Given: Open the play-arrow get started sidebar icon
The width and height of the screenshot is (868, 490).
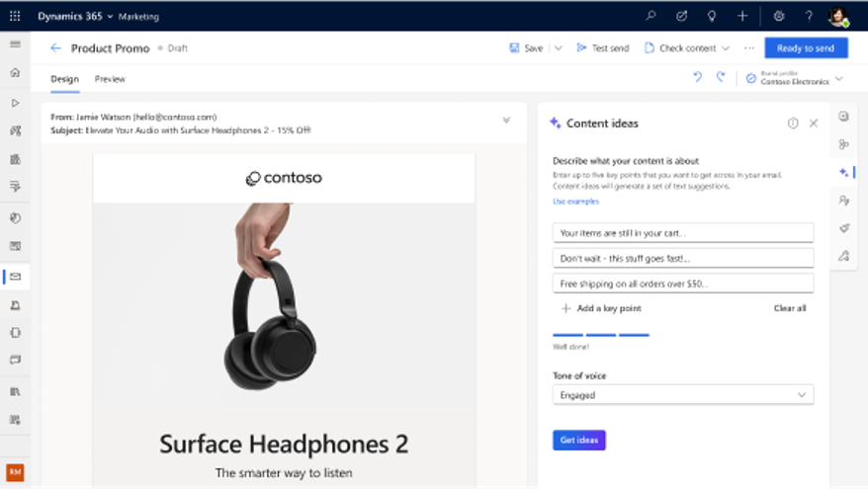Looking at the screenshot, I should pos(15,103).
